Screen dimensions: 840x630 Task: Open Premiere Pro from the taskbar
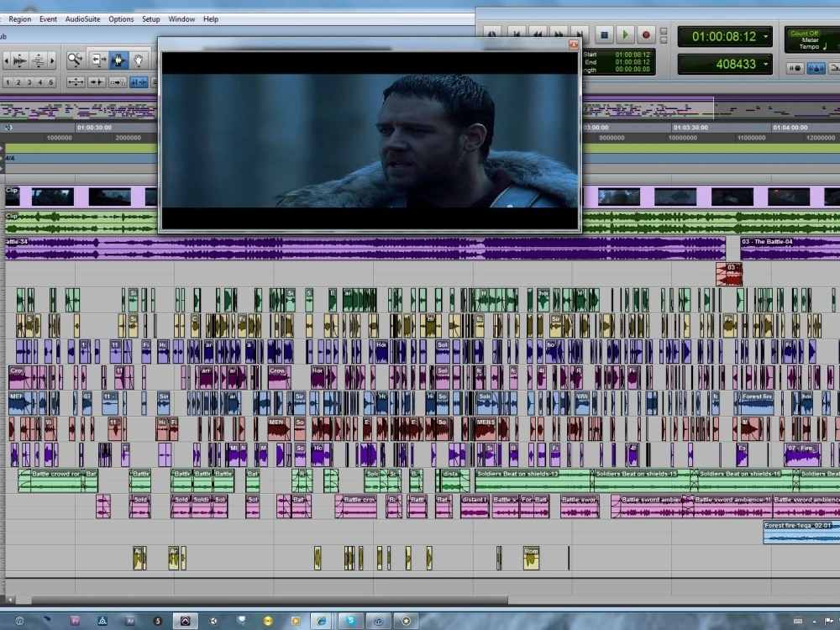(x=75, y=621)
